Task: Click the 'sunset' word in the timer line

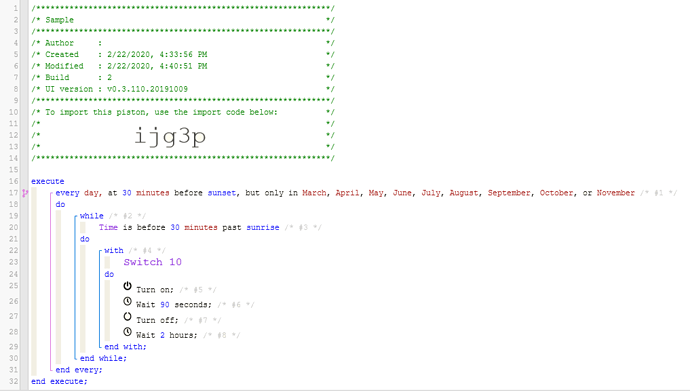Action: 222,193
